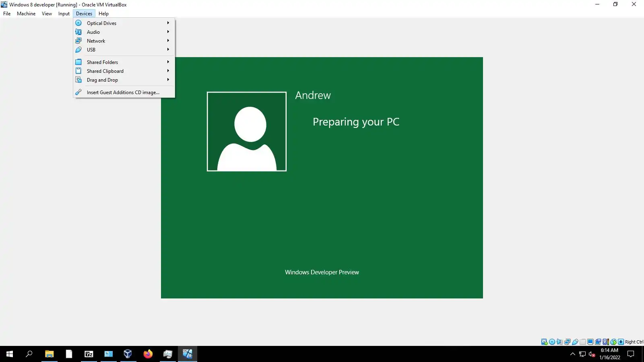644x362 pixels.
Task: Launch Firefox from the taskbar
Action: 148,354
